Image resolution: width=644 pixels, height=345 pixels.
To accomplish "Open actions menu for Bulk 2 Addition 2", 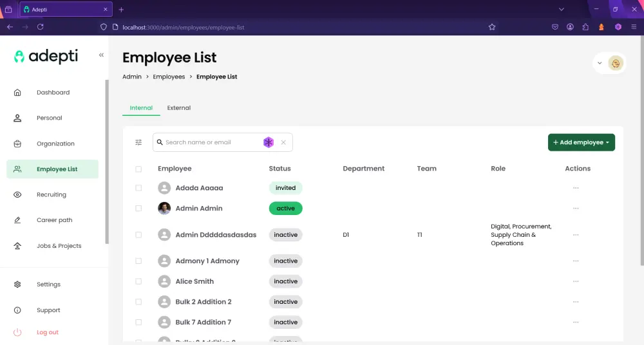I will 576,302.
